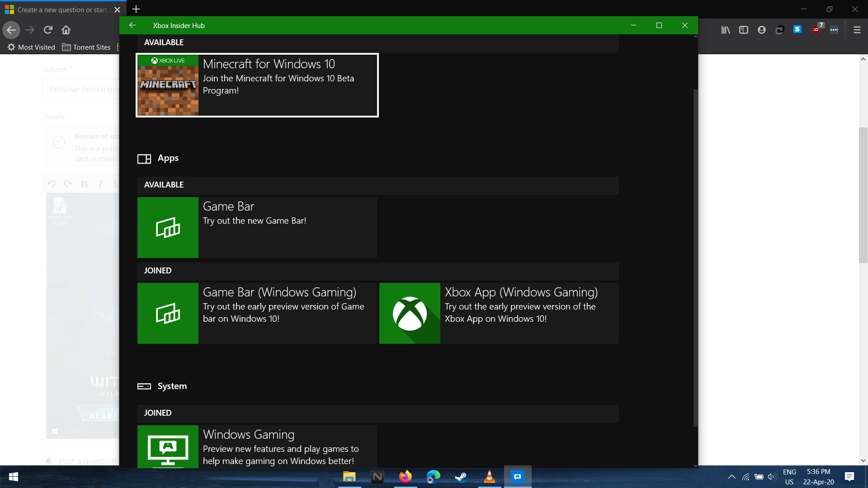Expand the System section
This screenshot has height=488, width=868.
(172, 385)
